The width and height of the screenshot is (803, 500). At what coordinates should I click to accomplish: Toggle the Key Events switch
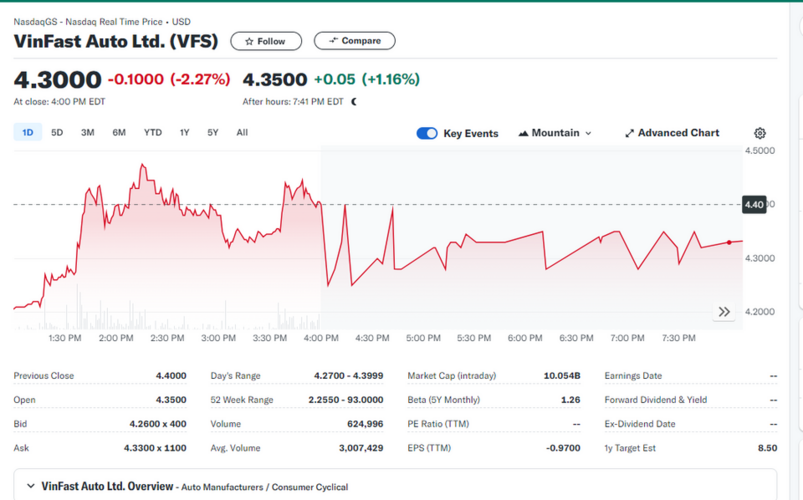click(x=427, y=133)
